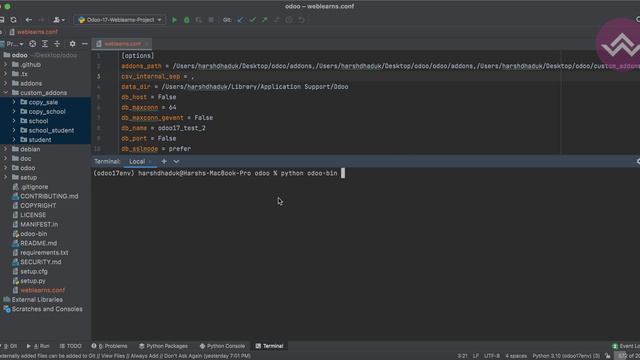Open Project panel settings gear
Screen dimensions: 640x360
72,44
